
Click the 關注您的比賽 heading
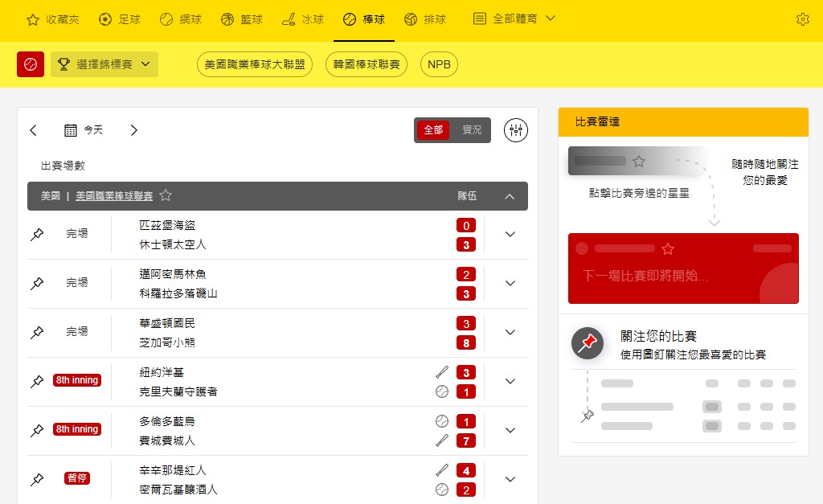tap(658, 336)
